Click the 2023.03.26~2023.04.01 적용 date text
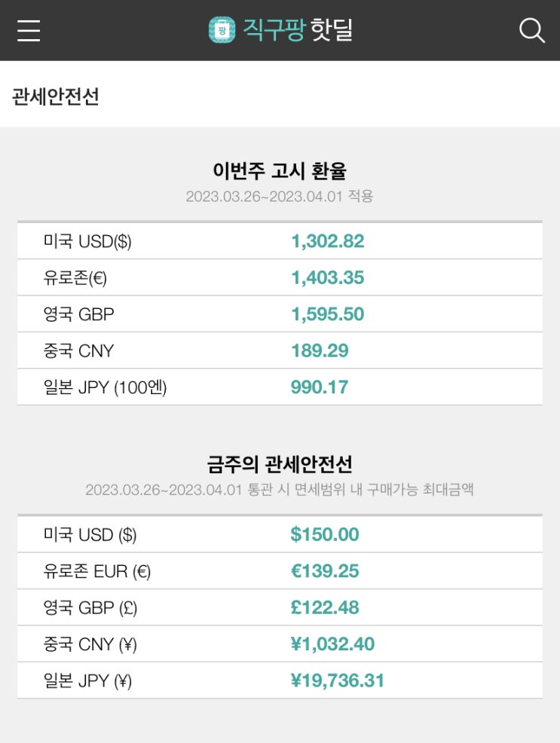This screenshot has width=560, height=743. [x=280, y=197]
